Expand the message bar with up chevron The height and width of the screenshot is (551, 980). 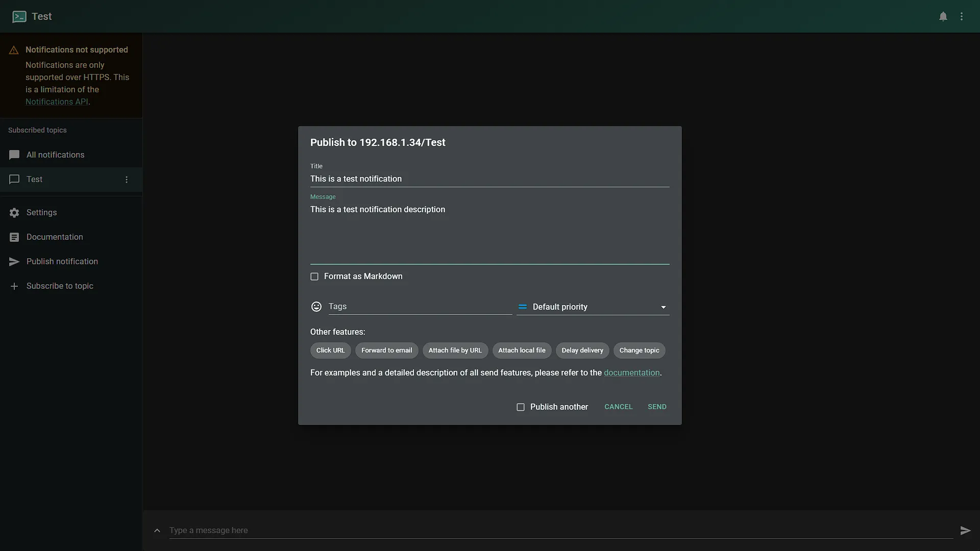[x=157, y=531]
